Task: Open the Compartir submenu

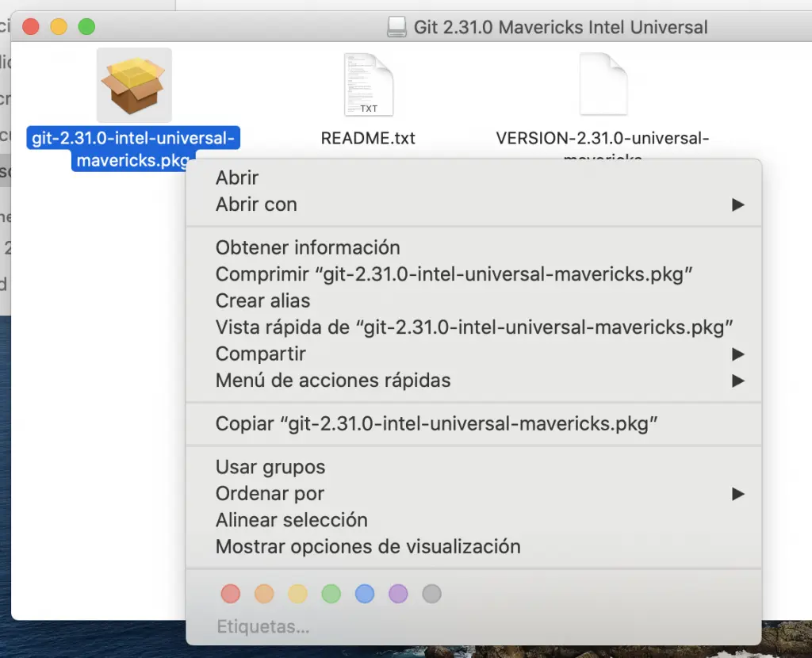Action: (473, 354)
